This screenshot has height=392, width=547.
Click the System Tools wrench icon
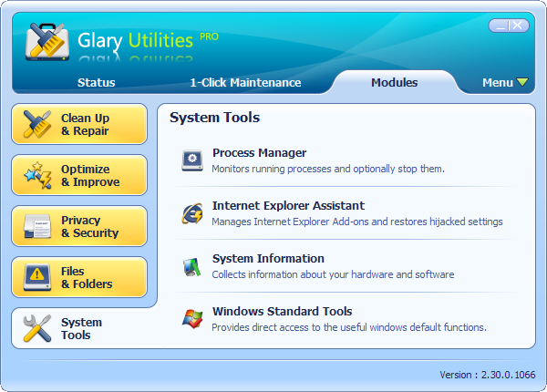point(37,328)
